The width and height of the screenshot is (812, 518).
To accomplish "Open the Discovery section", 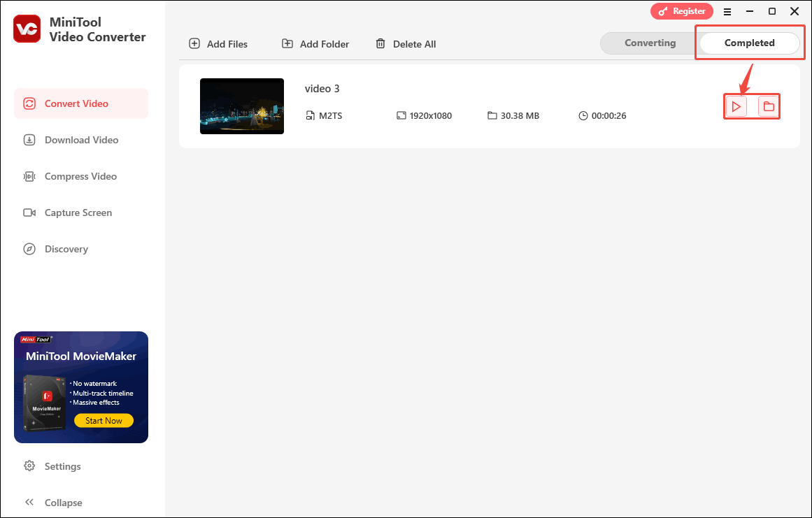I will [x=81, y=249].
